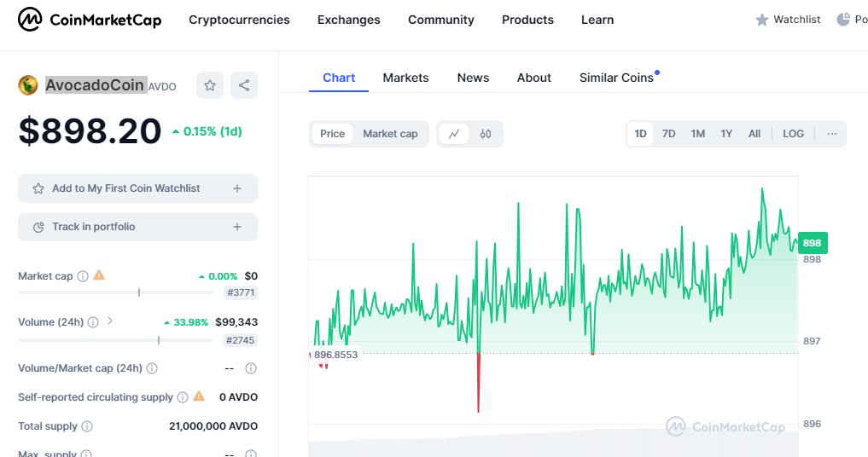Switch to the Markets tab

pyautogui.click(x=405, y=78)
